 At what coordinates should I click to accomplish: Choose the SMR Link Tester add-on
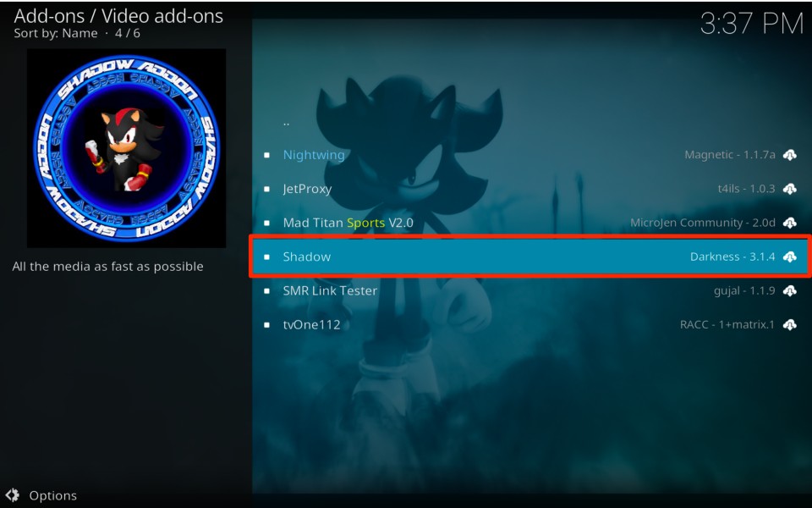pyautogui.click(x=529, y=290)
